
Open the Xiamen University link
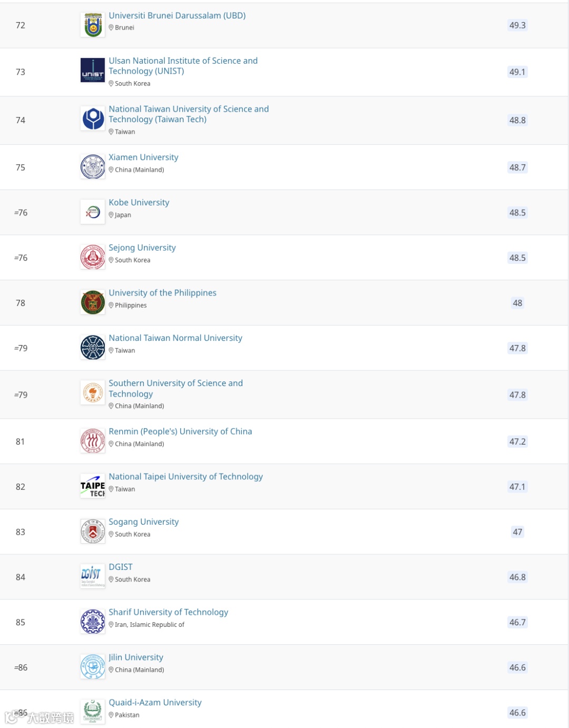point(143,157)
